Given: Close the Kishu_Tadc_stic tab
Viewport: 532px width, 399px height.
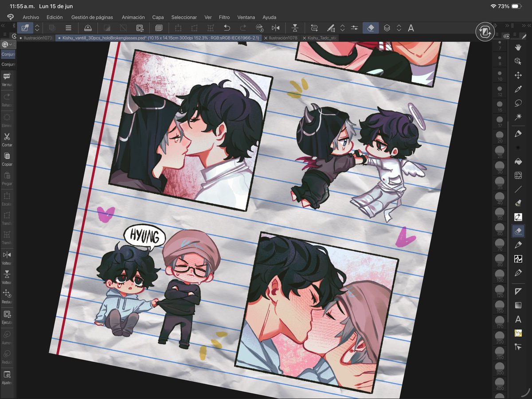Looking at the screenshot, I should coord(304,38).
